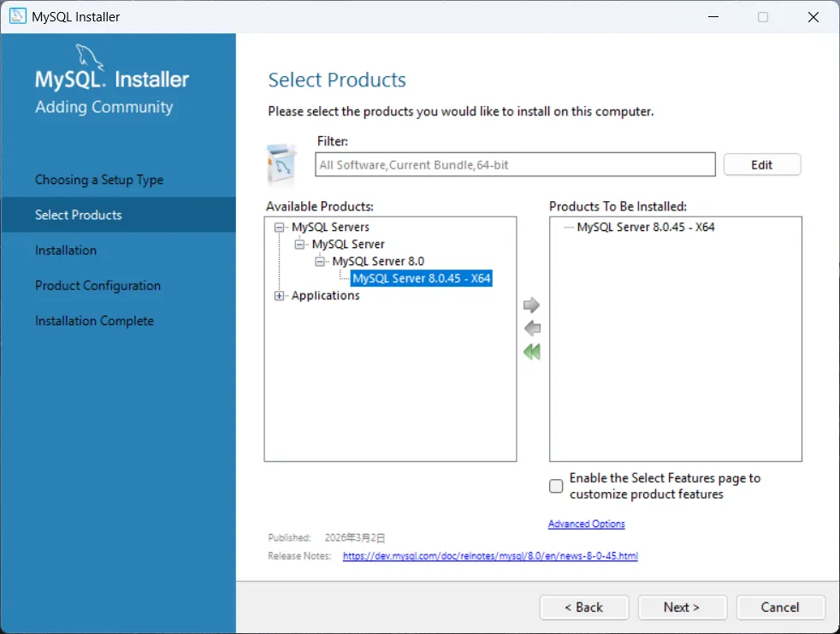Collapse the MySQL Servers tree node
The image size is (840, 634).
point(279,228)
